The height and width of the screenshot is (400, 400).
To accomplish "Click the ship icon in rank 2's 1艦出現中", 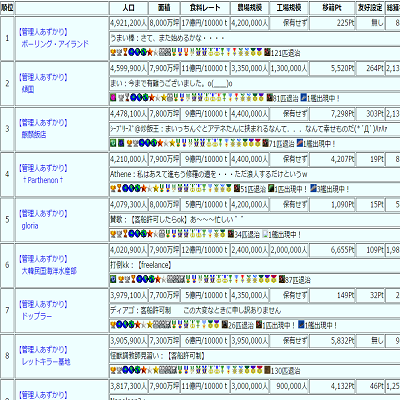I will coord(303,98).
